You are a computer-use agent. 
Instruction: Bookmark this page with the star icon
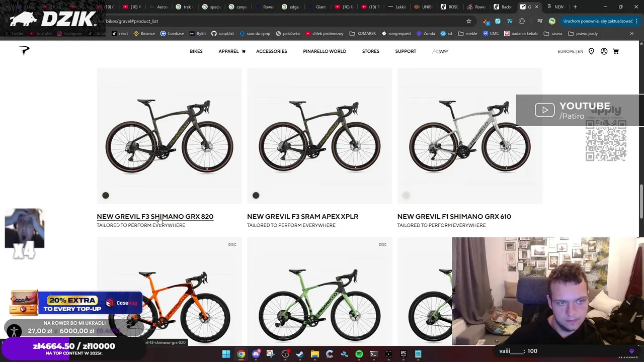click(x=469, y=21)
